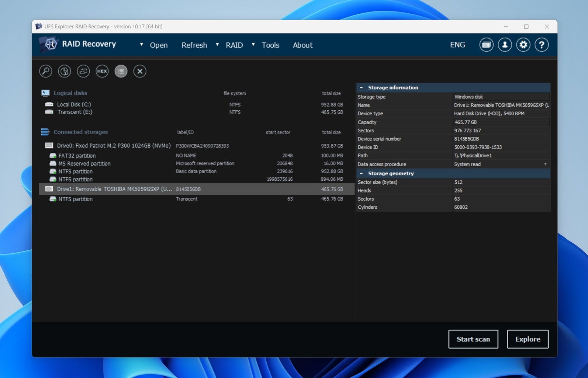Click the Explore button

pyautogui.click(x=528, y=339)
